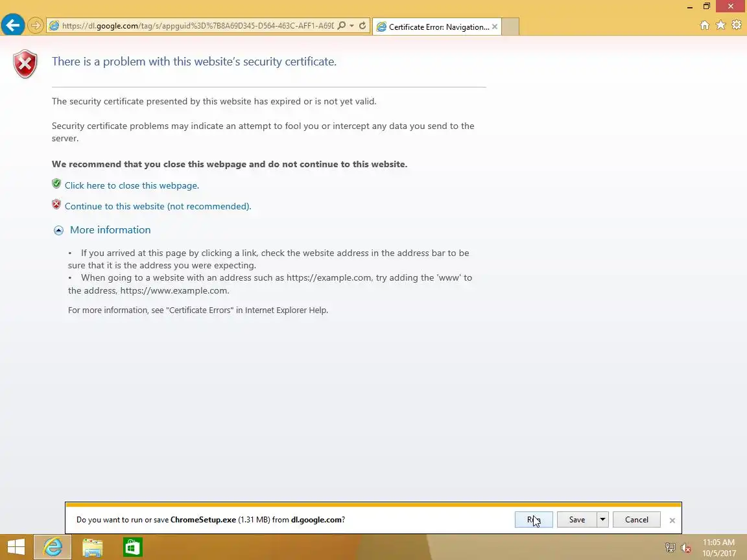Open File Explorer from the taskbar
This screenshot has height=560, width=747.
click(x=93, y=548)
